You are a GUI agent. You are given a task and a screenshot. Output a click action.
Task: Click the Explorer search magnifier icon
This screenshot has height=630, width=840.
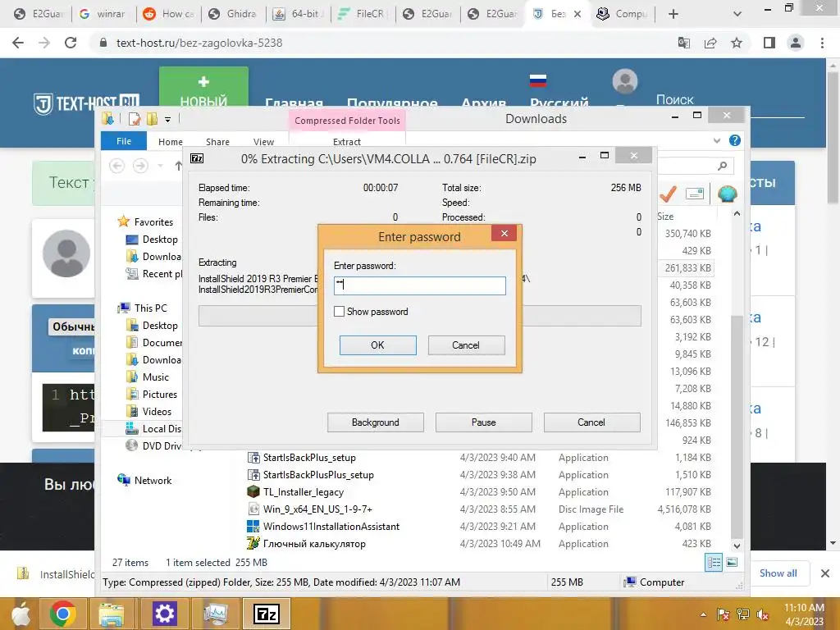pos(722,166)
